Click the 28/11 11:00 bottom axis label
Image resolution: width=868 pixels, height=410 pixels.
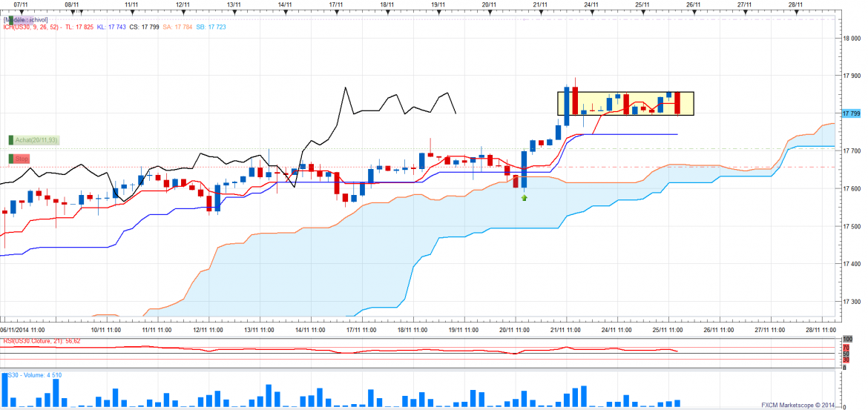click(821, 328)
